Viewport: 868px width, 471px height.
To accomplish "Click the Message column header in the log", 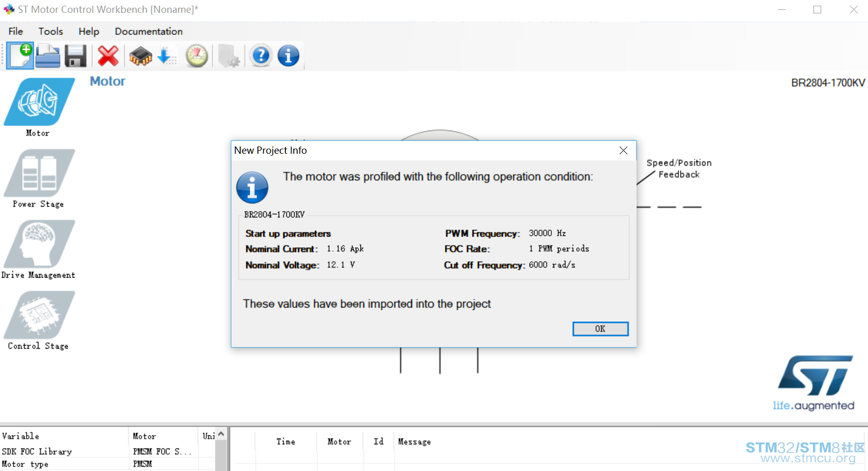I will [x=414, y=442].
